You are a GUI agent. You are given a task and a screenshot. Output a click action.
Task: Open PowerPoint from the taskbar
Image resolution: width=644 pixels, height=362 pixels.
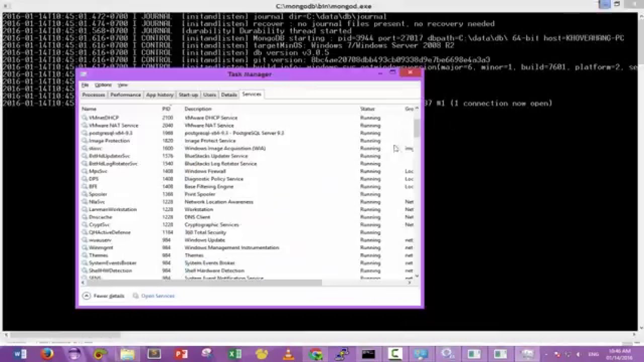tap(181, 354)
